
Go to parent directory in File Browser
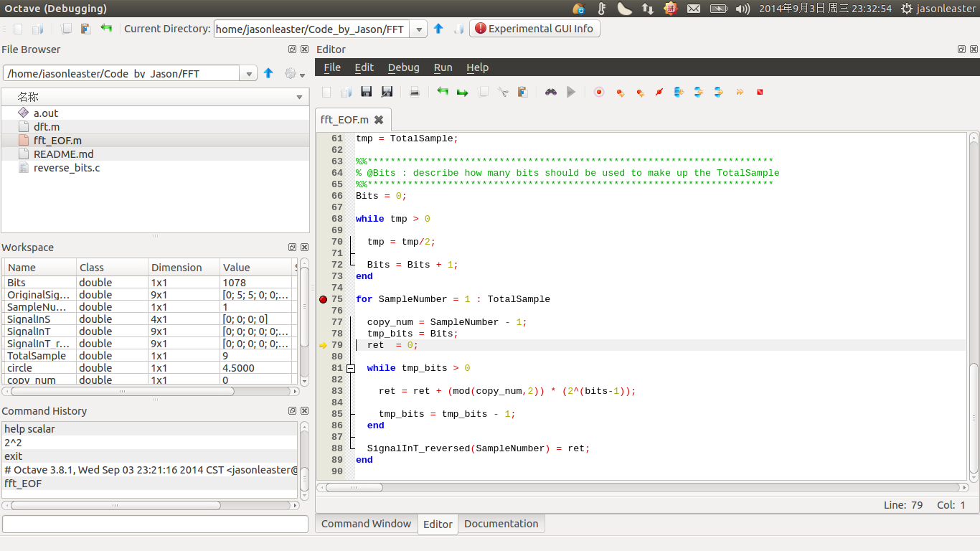tap(268, 73)
